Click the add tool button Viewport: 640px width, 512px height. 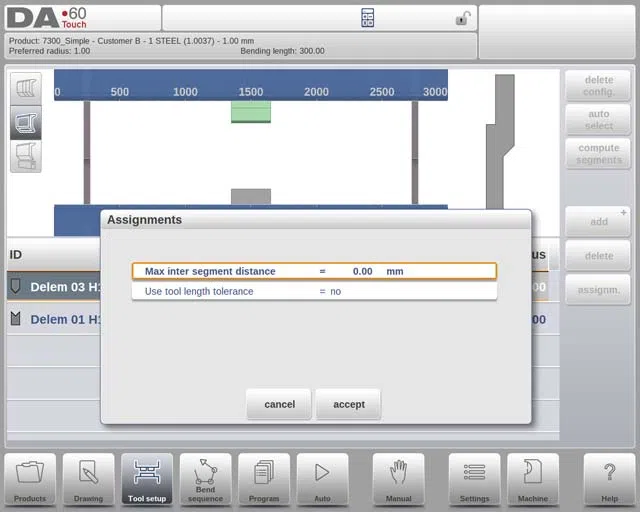[x=598, y=222]
